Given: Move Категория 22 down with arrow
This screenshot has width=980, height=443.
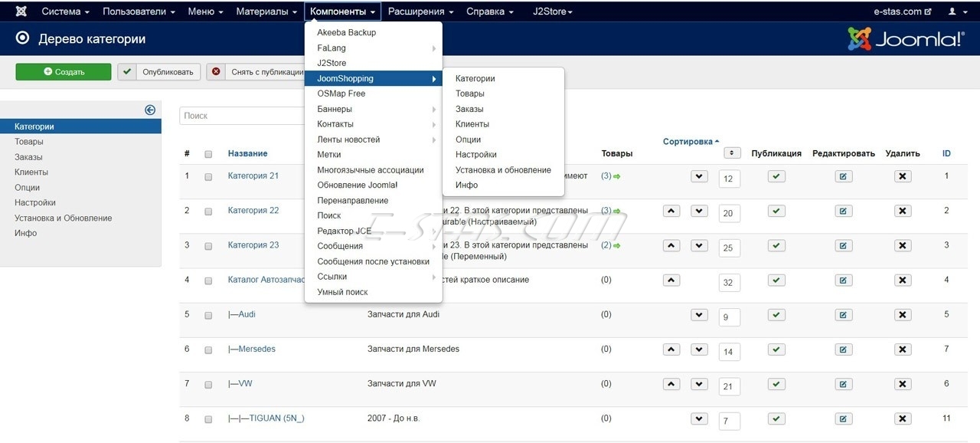Looking at the screenshot, I should [699, 211].
